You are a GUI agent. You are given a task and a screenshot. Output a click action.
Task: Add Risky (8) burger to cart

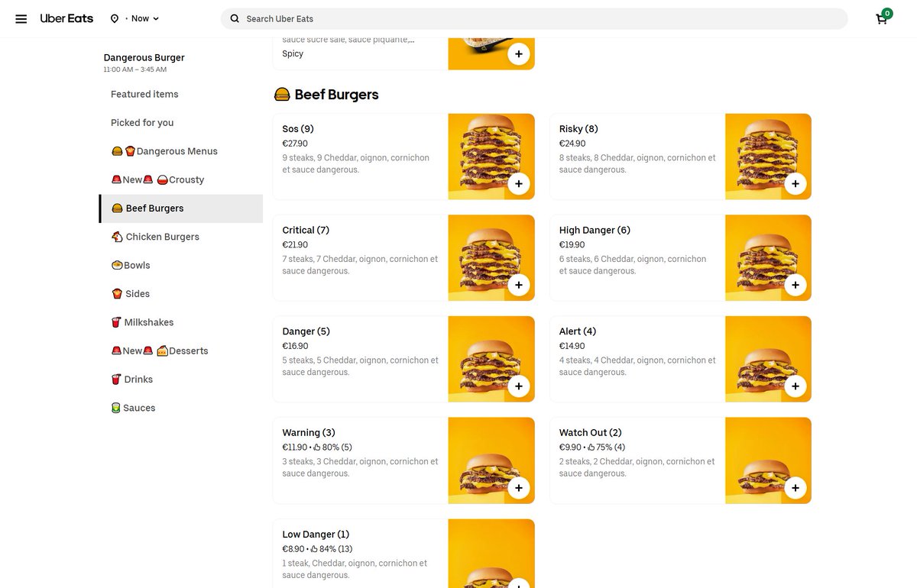point(795,184)
